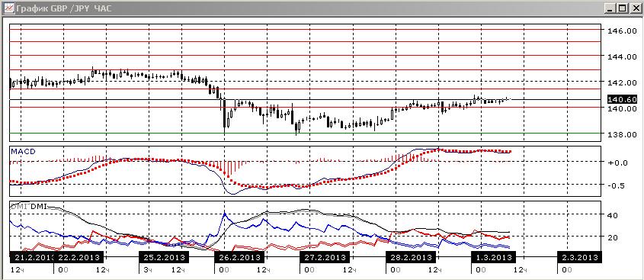Viewport: 644px width, 280px height.
Task: Select the 25.2.2013 date marker
Action: pos(165,257)
